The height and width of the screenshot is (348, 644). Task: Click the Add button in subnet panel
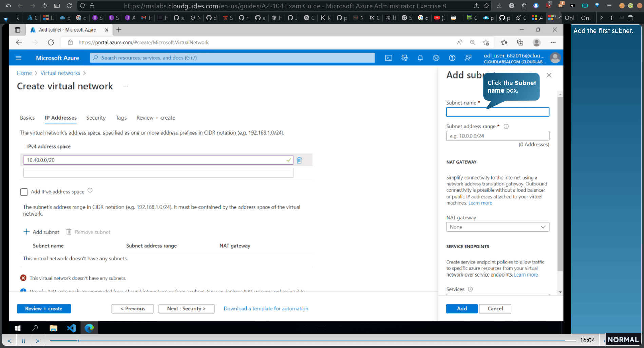(462, 309)
